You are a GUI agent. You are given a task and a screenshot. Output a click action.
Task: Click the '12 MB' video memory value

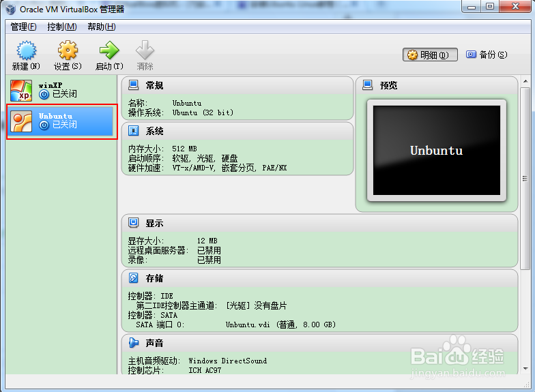(x=207, y=241)
